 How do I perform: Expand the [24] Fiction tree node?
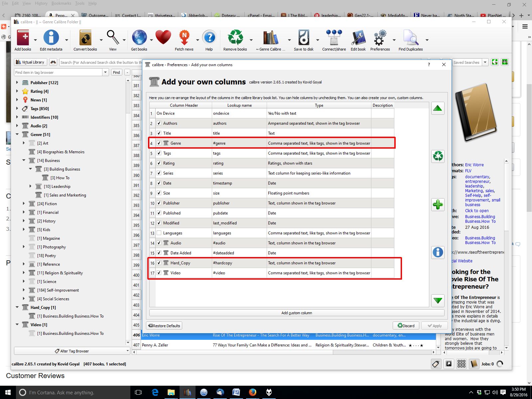(x=24, y=203)
